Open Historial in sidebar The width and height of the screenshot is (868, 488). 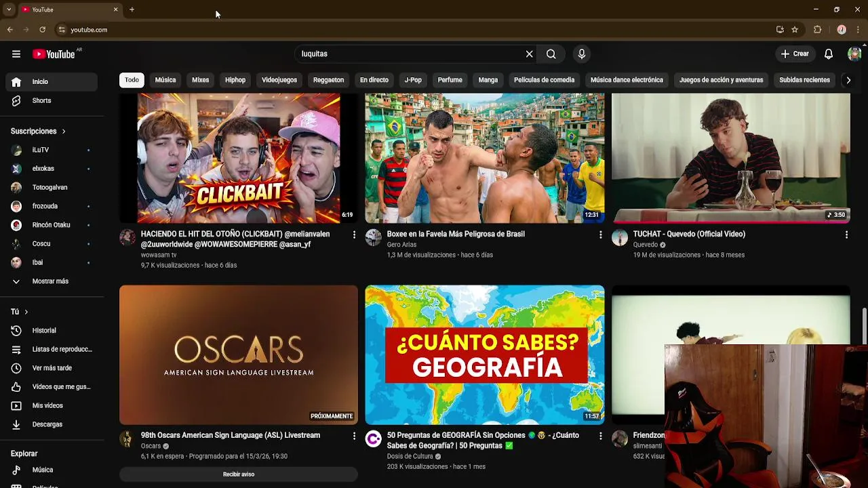click(52, 331)
